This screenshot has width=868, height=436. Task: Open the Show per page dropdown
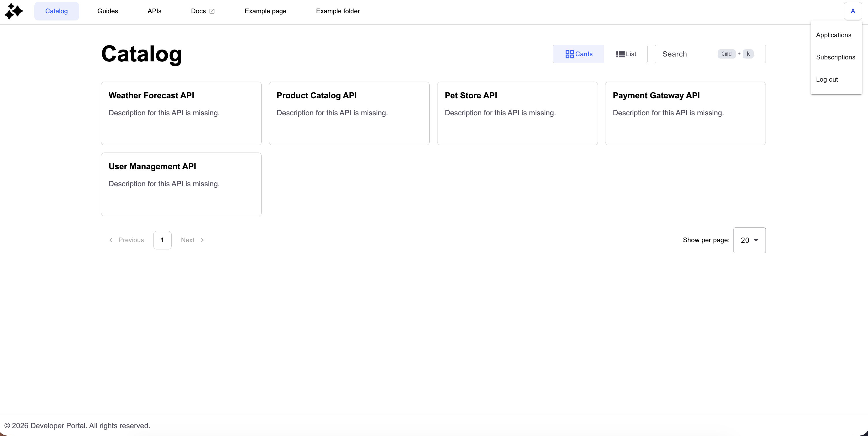749,240
